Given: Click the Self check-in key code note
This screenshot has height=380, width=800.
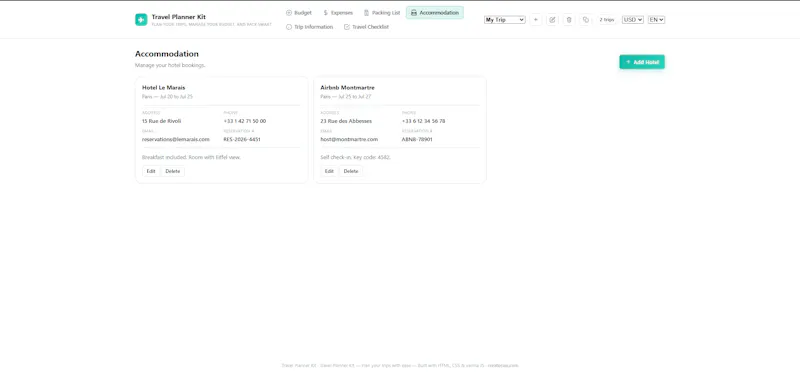Looking at the screenshot, I should click(x=356, y=157).
